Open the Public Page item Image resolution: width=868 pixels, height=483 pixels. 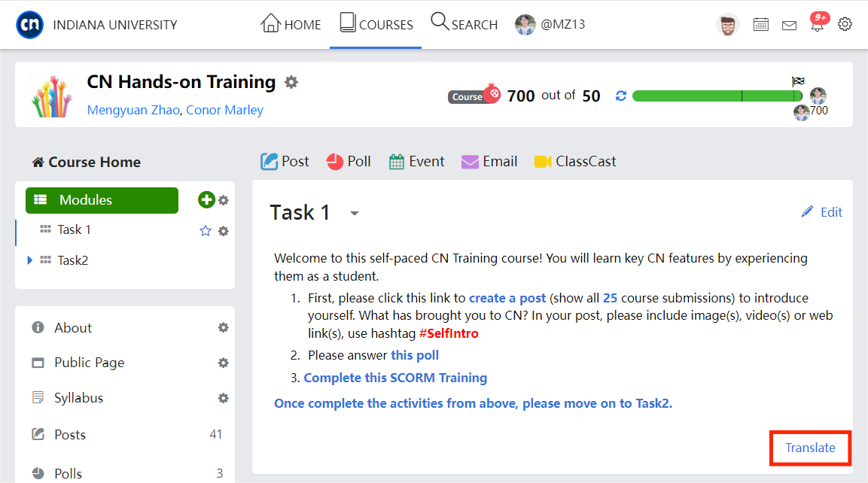[89, 363]
